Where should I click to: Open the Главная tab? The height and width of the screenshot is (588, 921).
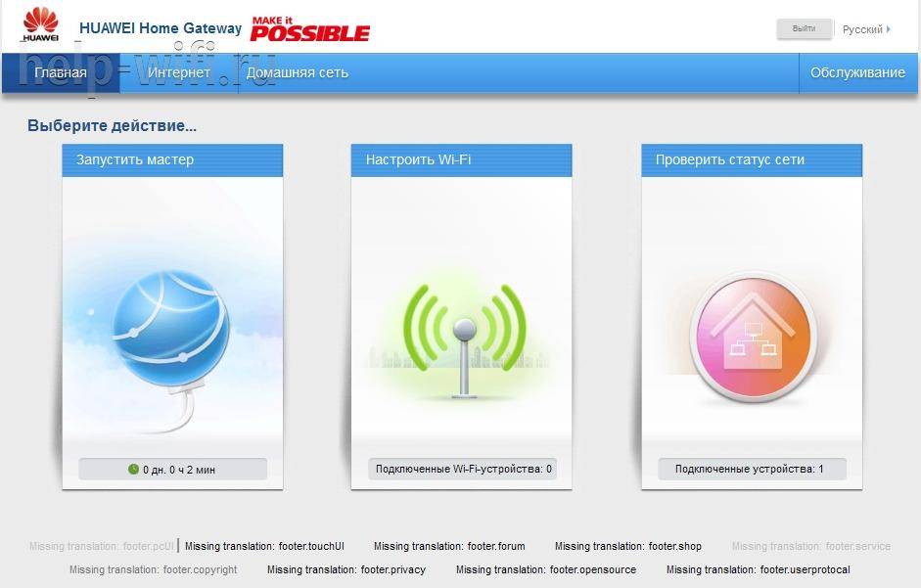(x=61, y=72)
